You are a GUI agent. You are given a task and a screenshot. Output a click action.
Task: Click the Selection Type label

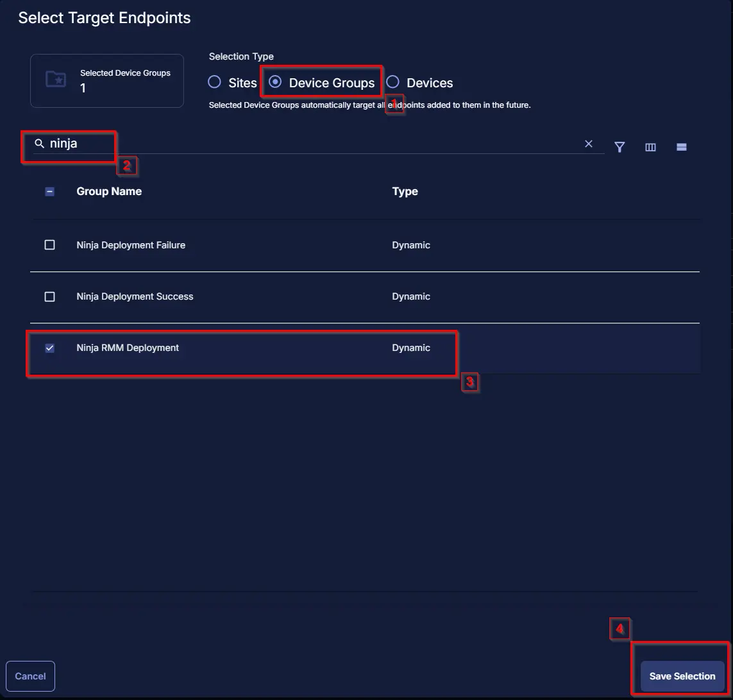(x=241, y=56)
